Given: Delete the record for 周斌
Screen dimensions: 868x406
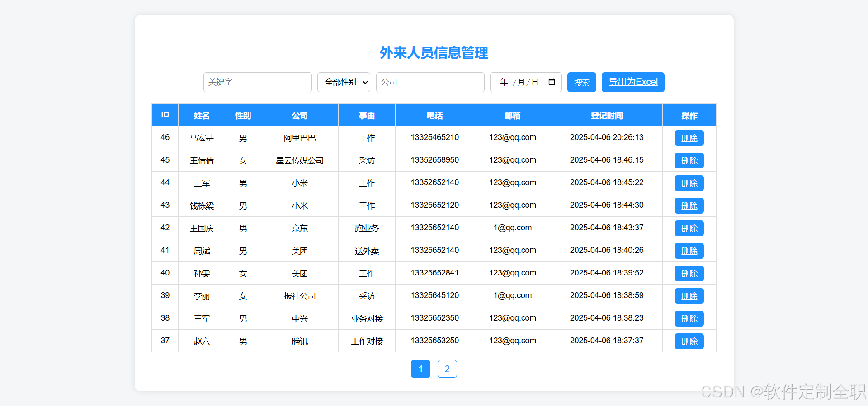Looking at the screenshot, I should (x=689, y=251).
